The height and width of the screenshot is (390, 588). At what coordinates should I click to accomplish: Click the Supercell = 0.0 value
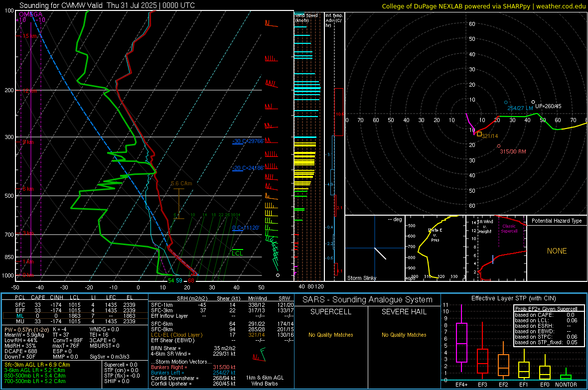click(x=121, y=365)
